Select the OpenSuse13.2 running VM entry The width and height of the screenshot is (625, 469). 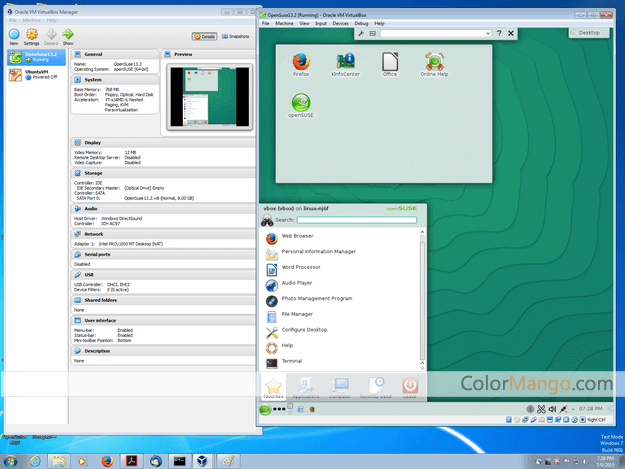click(x=36, y=57)
